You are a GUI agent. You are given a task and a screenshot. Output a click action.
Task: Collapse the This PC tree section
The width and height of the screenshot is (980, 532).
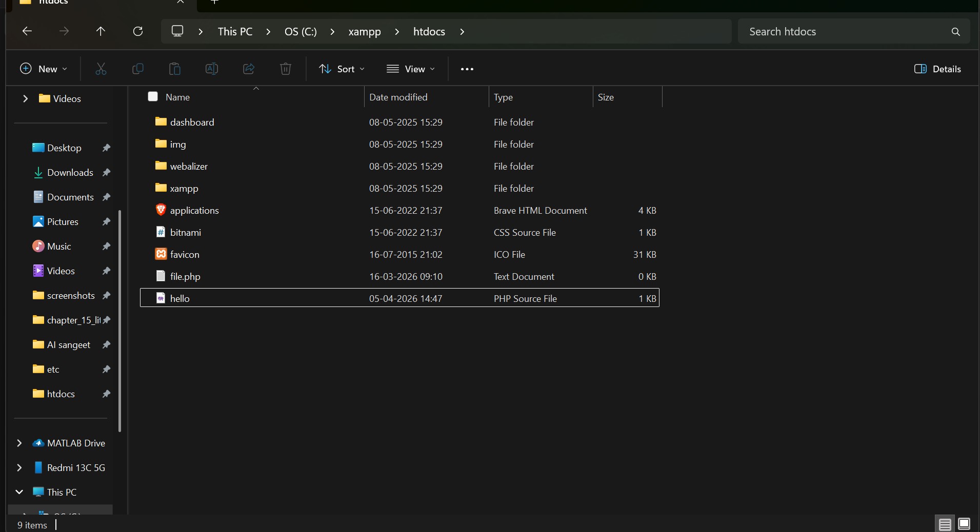coord(19,492)
